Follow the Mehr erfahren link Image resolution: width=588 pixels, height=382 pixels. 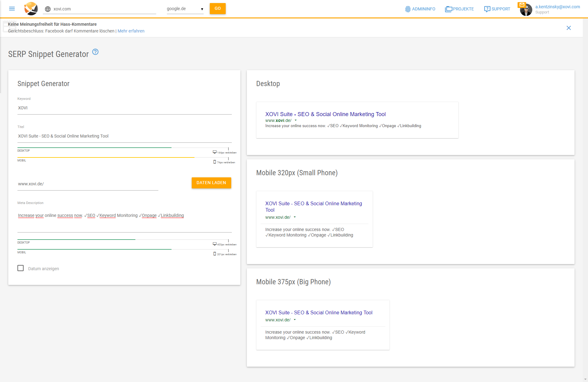click(x=131, y=31)
